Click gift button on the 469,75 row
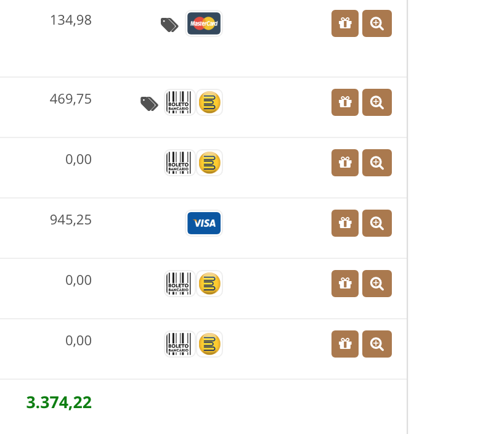This screenshot has height=434, width=504. coord(345,102)
